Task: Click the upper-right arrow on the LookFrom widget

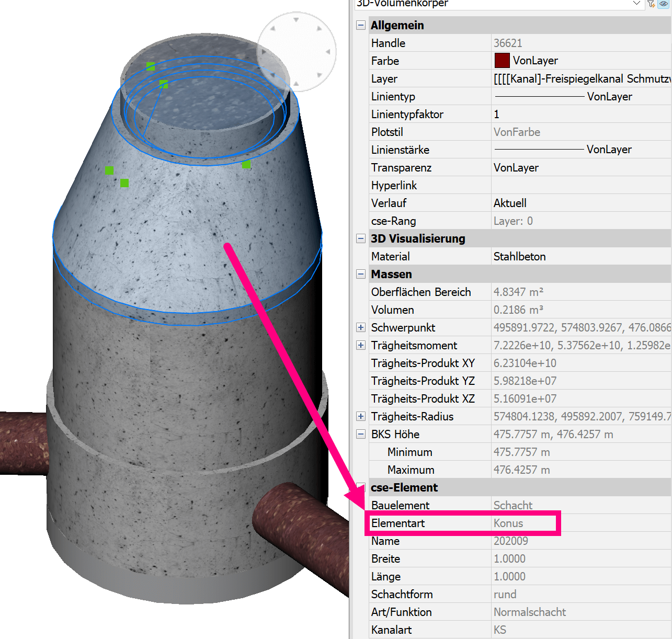Action: point(319,29)
